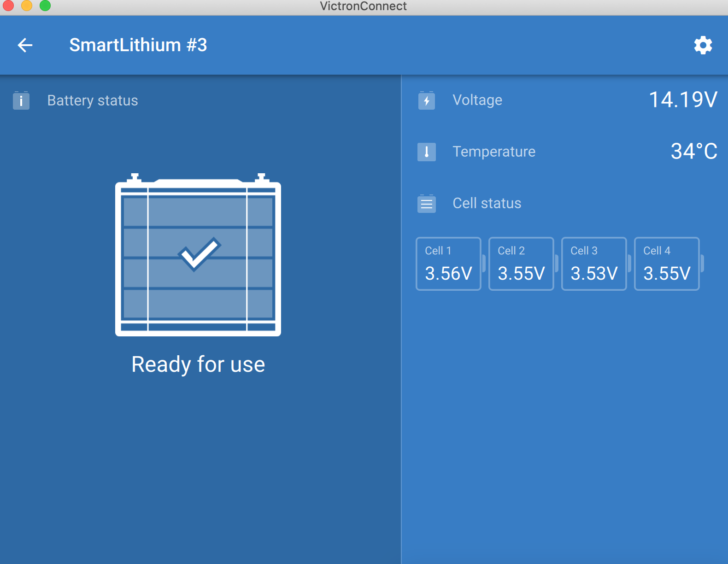Image resolution: width=728 pixels, height=564 pixels.
Task: Click the Ready for use status text
Action: pos(198,364)
